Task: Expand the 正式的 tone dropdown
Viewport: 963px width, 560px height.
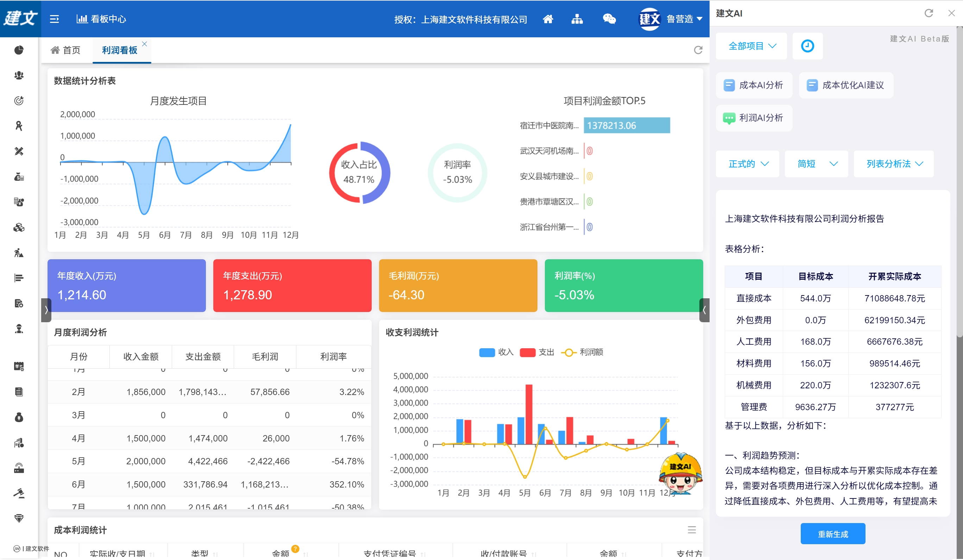Action: pos(747,164)
